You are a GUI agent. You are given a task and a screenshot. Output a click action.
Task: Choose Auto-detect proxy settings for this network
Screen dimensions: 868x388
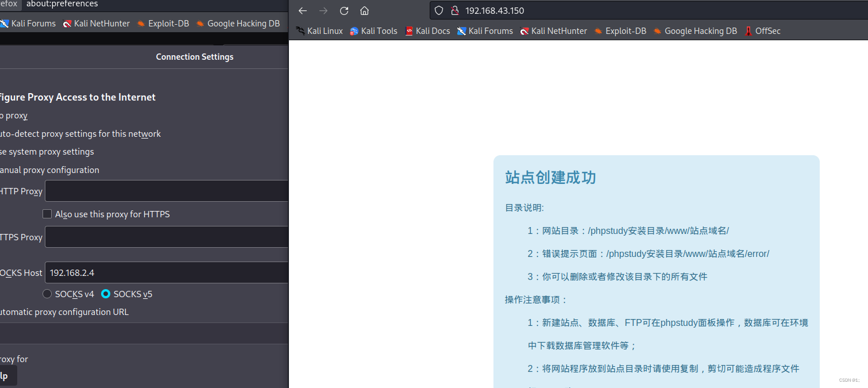tap(79, 134)
